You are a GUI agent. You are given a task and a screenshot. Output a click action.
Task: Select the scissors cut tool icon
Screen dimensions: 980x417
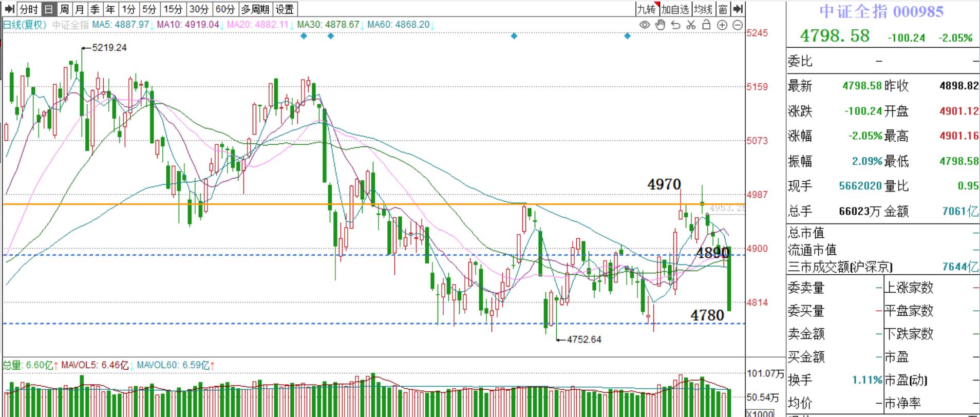(691, 25)
